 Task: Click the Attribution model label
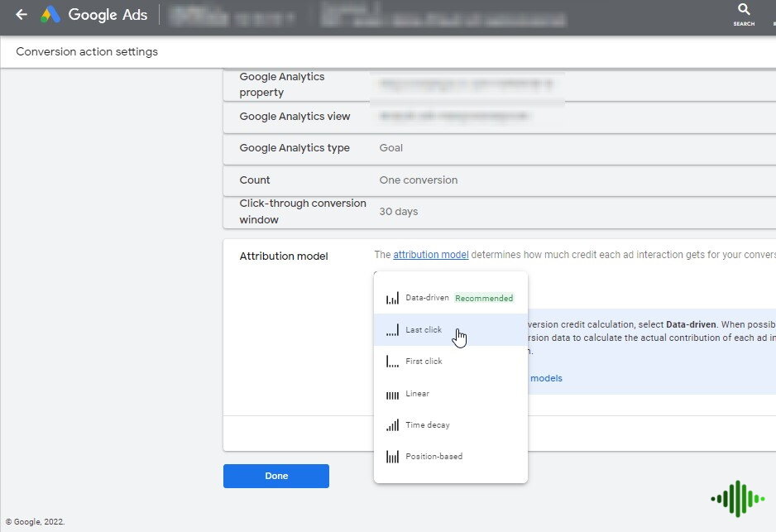pyautogui.click(x=284, y=256)
